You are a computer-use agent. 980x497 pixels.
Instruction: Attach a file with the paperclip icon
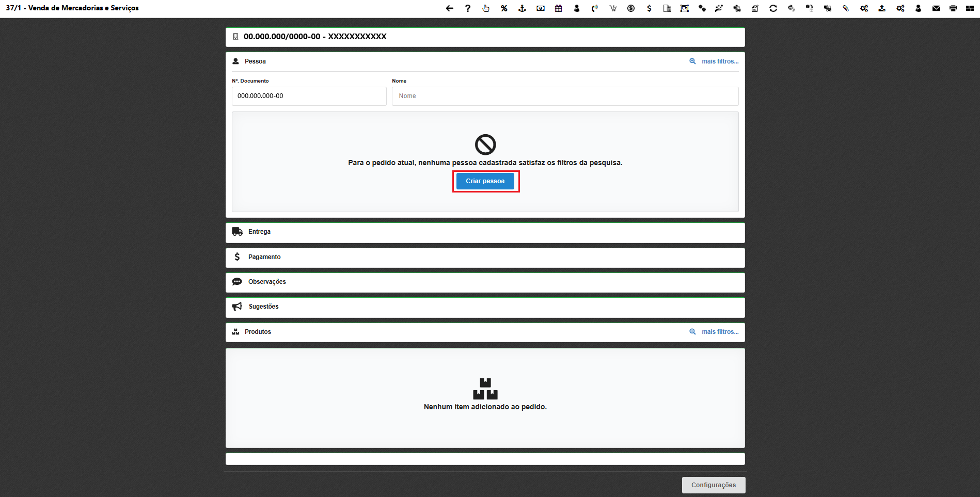pos(846,8)
